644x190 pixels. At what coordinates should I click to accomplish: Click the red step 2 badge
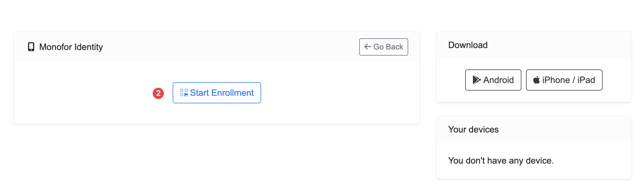(158, 93)
